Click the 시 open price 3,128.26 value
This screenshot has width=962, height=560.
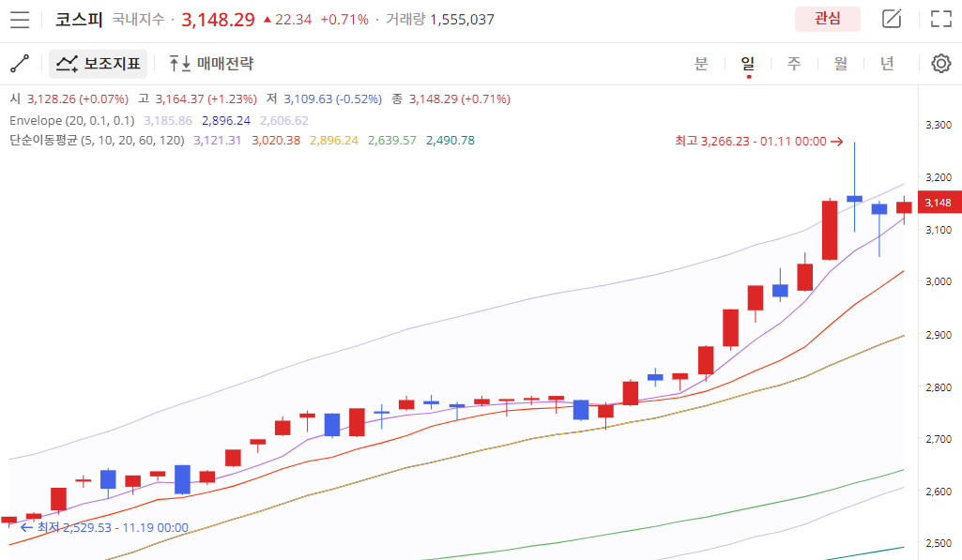78,99
